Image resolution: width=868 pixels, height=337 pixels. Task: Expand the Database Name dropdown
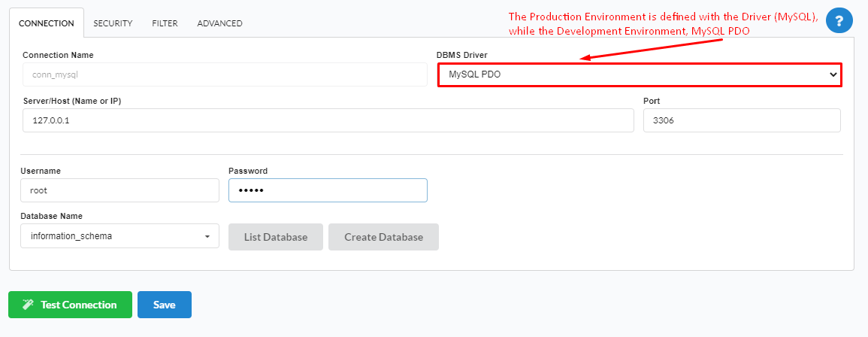(x=119, y=236)
